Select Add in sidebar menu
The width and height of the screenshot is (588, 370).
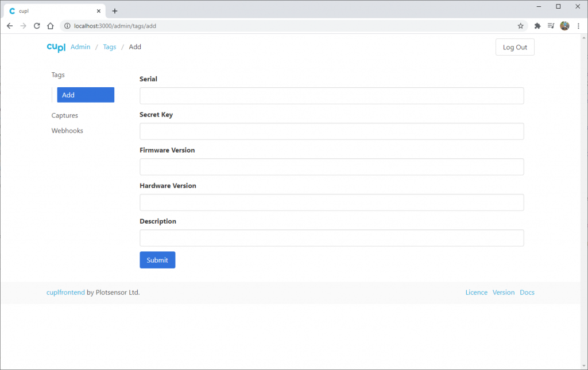pos(86,95)
